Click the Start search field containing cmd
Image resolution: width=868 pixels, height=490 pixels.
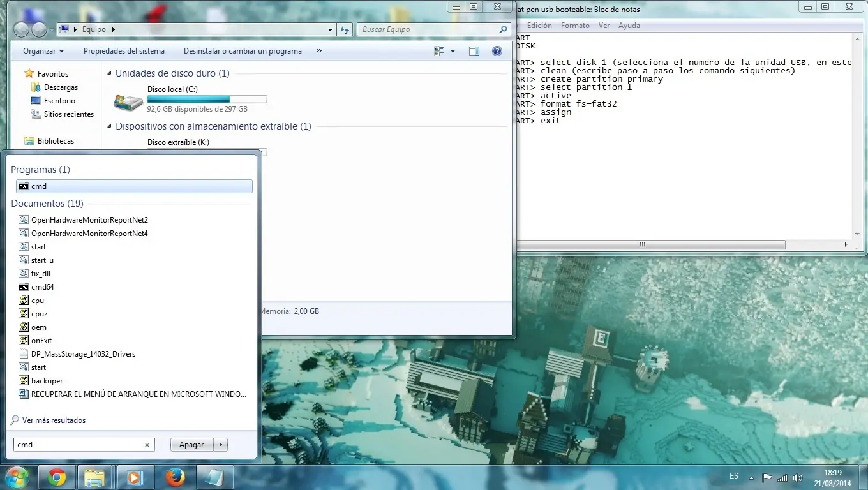pyautogui.click(x=84, y=445)
